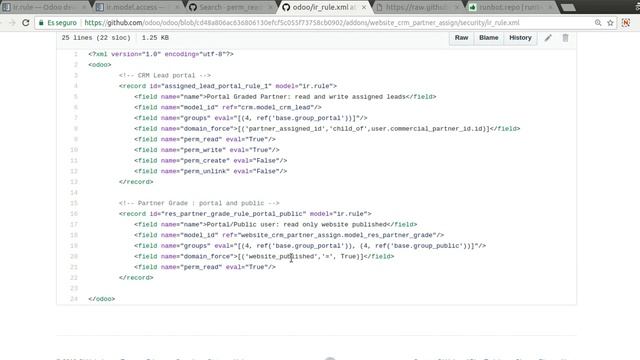Screen dimensions: 640x360
Task: Click the perm_unlink eval False line
Action: pyautogui.click(x=211, y=171)
